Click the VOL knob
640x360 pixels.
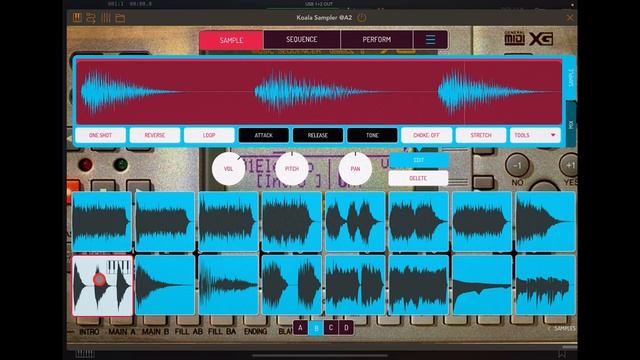[x=228, y=169]
